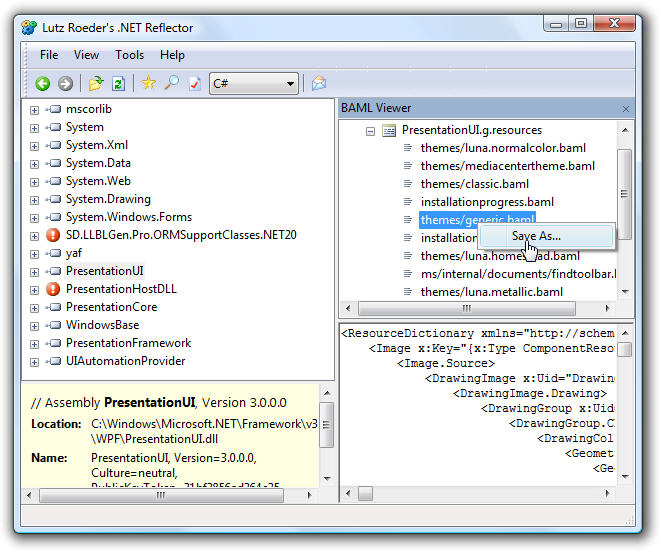Click the magnifier Search icon

point(171,84)
